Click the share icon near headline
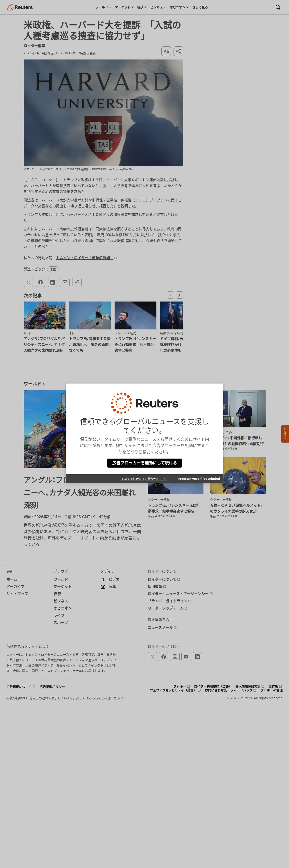This screenshot has width=289, height=868. click(x=178, y=51)
